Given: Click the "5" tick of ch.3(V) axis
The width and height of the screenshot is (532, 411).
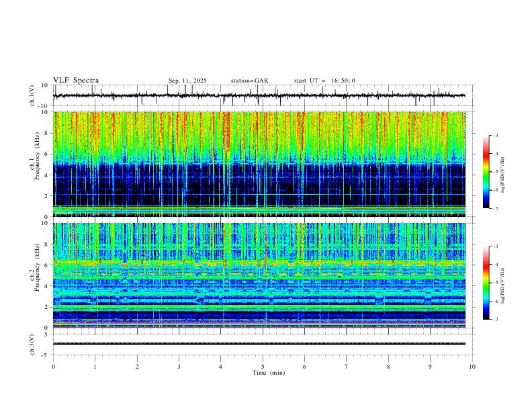Looking at the screenshot, I should (47, 334).
